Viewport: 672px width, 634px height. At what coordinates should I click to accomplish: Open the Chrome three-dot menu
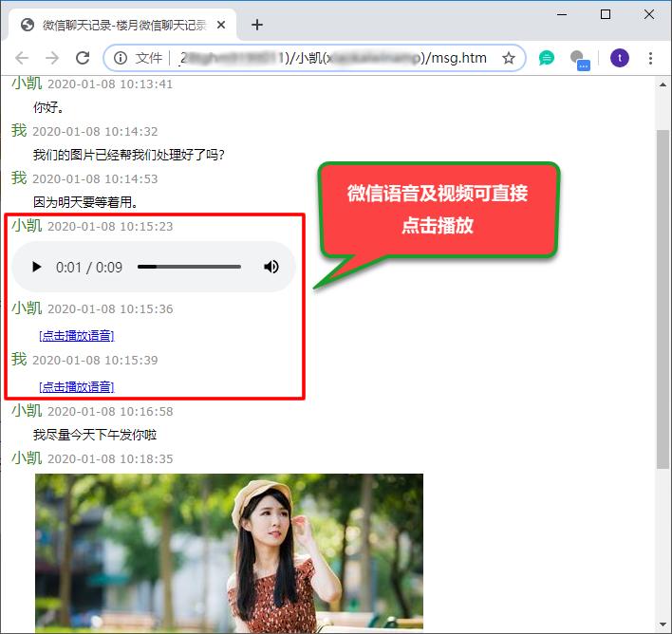(650, 58)
